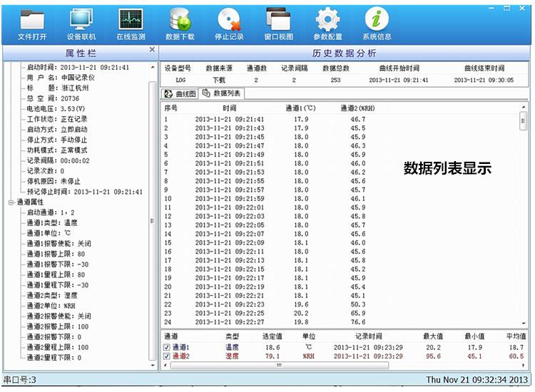Viewport: 535px width, 392px height.
Task: Switch to the 曲线图 curve chart tab
Action: pyautogui.click(x=180, y=93)
